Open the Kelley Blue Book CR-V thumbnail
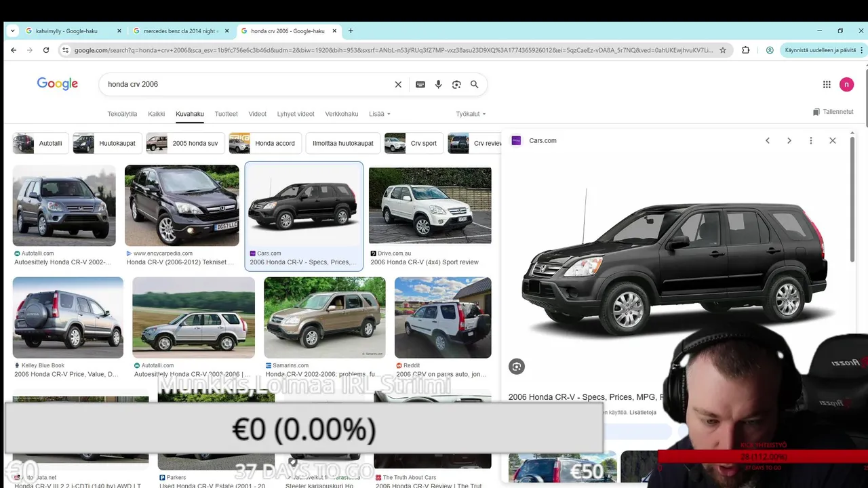 [x=68, y=317]
